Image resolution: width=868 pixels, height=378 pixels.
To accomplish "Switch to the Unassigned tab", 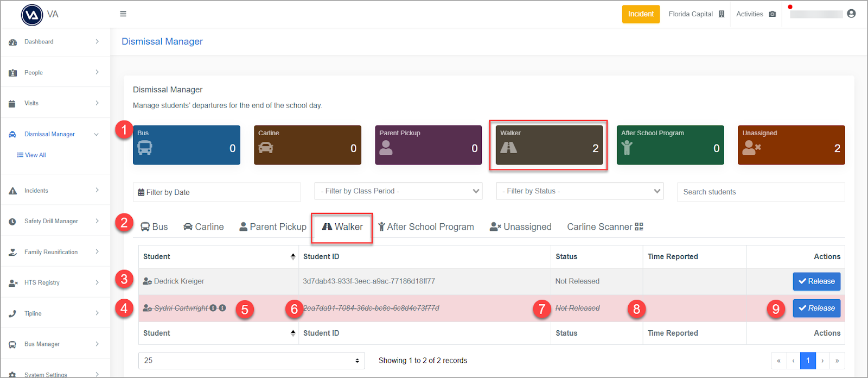I will click(520, 227).
